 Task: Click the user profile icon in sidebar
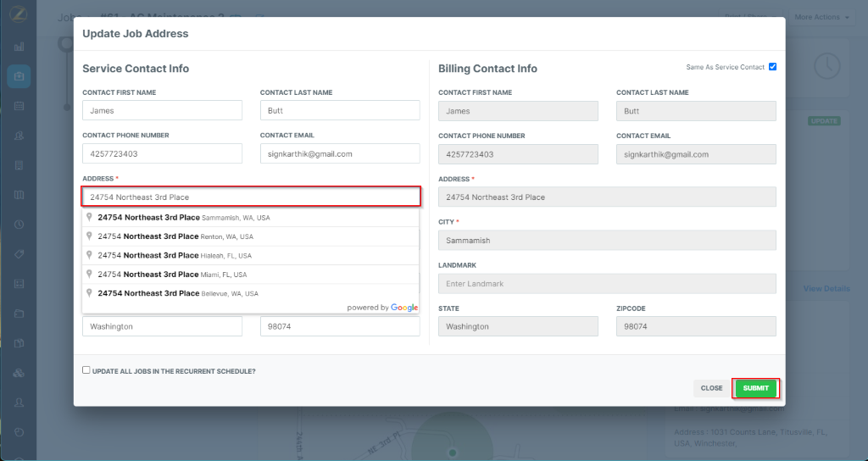pyautogui.click(x=19, y=402)
